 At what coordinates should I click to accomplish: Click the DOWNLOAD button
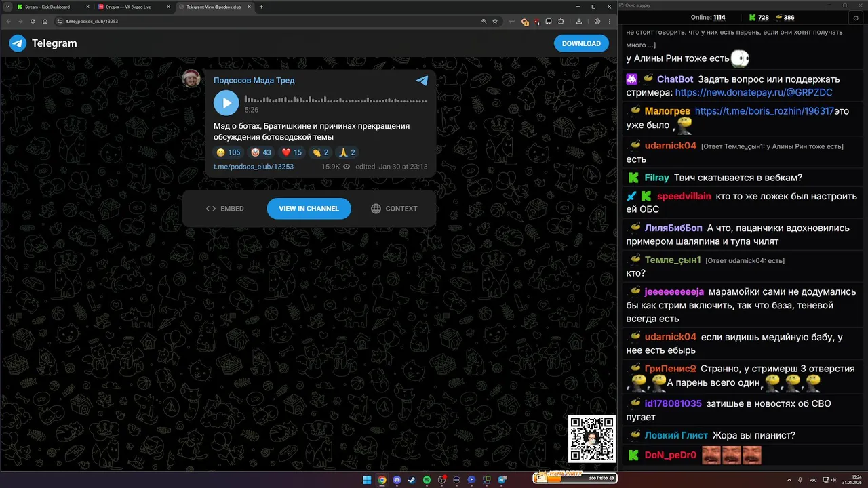tap(581, 43)
